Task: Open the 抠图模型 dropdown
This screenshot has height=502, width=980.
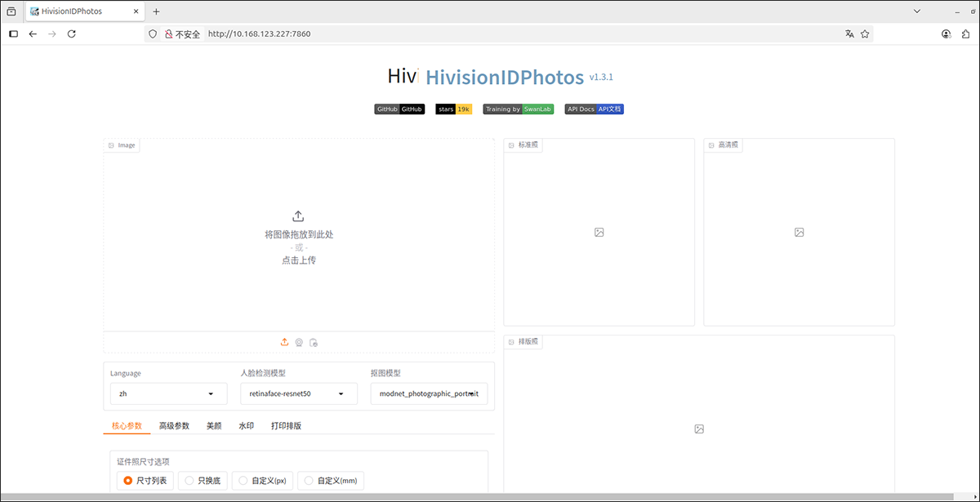Action: (x=429, y=394)
